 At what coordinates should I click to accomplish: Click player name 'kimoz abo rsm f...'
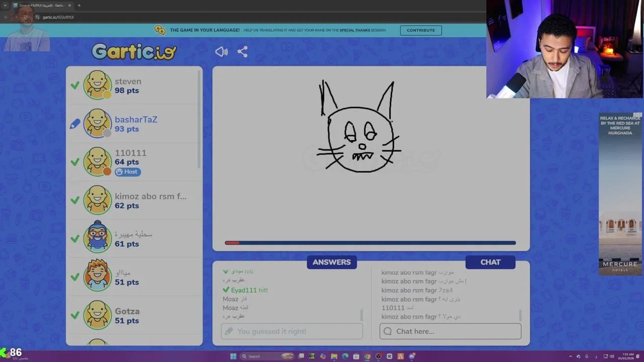click(150, 196)
